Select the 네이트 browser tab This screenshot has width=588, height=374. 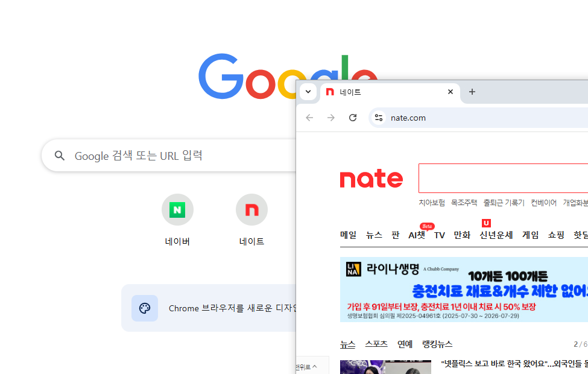pos(390,92)
